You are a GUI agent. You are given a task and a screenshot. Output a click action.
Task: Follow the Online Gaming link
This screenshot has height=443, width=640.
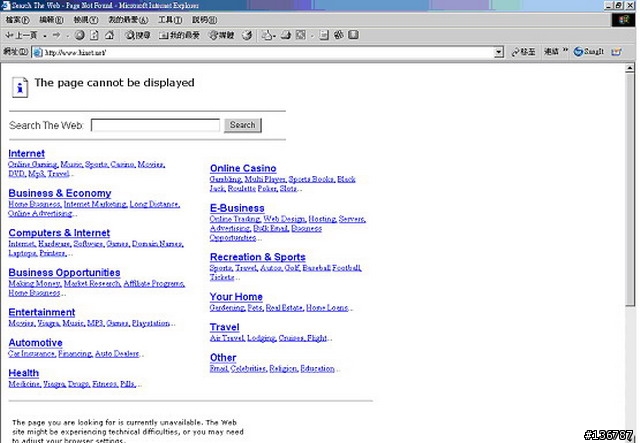[32, 165]
